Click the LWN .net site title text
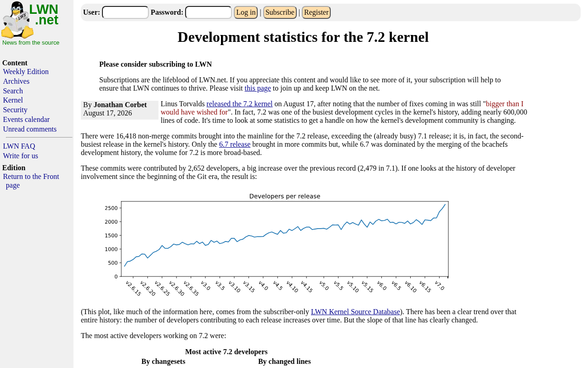Image resolution: width=588 pixels, height=368 pixels. [x=44, y=15]
